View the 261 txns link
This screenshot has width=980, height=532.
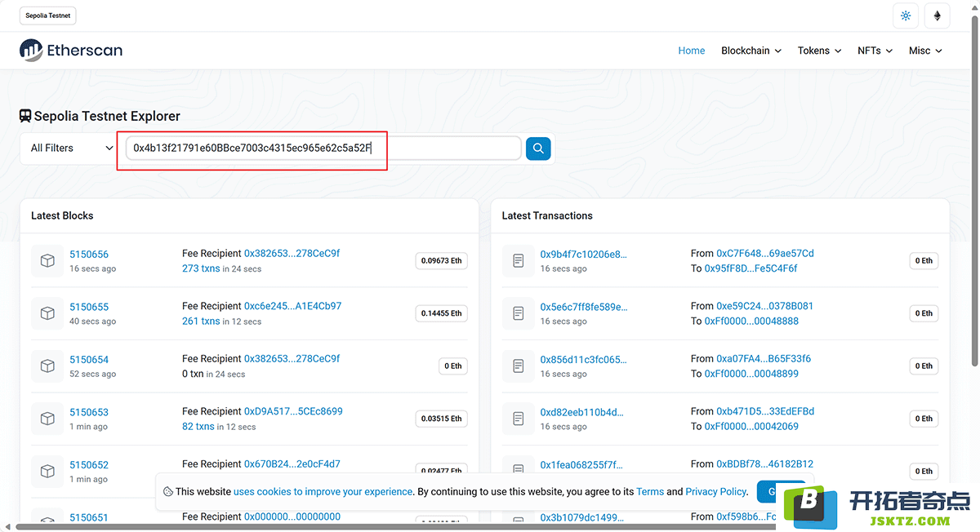201,321
